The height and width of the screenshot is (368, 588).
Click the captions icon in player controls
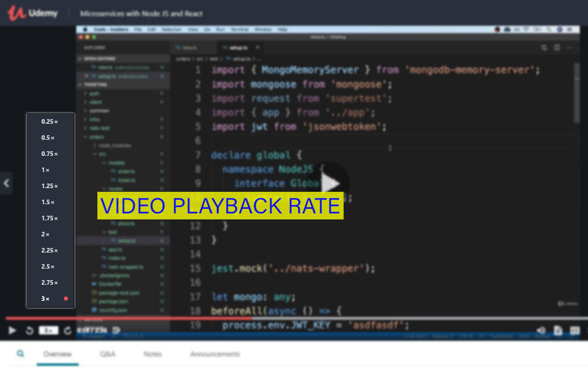575,330
